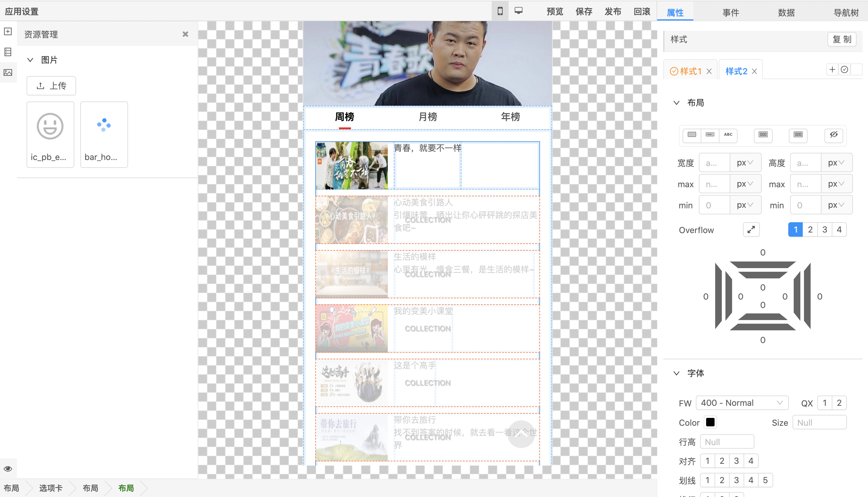Click the overflow hidden toggle icon
The width and height of the screenshot is (868, 497).
pos(751,229)
